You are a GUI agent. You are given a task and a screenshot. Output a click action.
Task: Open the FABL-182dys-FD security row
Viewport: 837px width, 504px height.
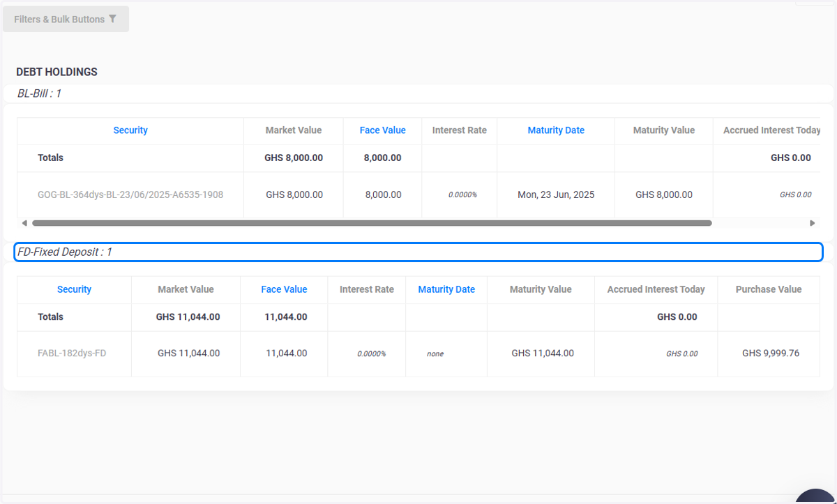coord(72,353)
